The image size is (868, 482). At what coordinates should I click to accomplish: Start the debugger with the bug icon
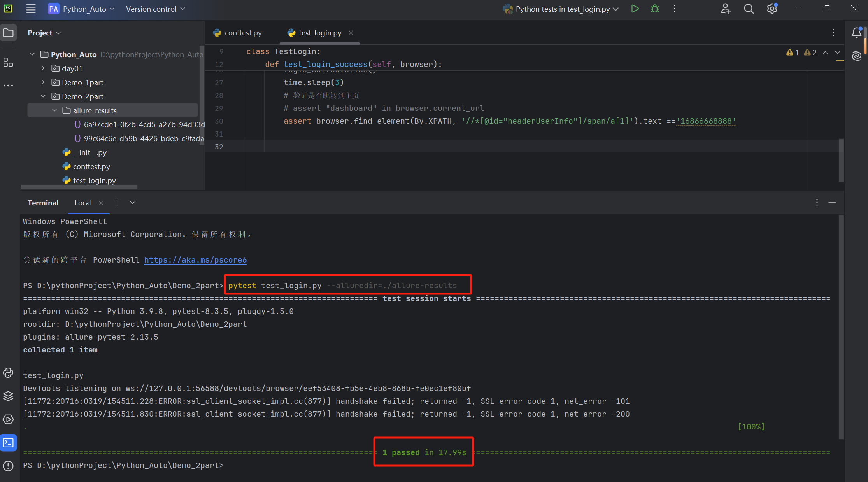click(x=655, y=9)
